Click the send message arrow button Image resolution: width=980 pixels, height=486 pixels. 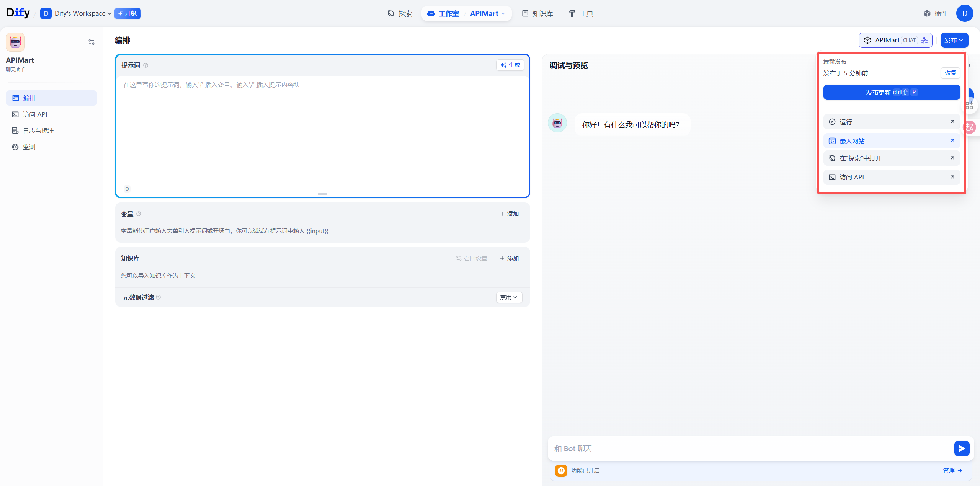pos(961,448)
